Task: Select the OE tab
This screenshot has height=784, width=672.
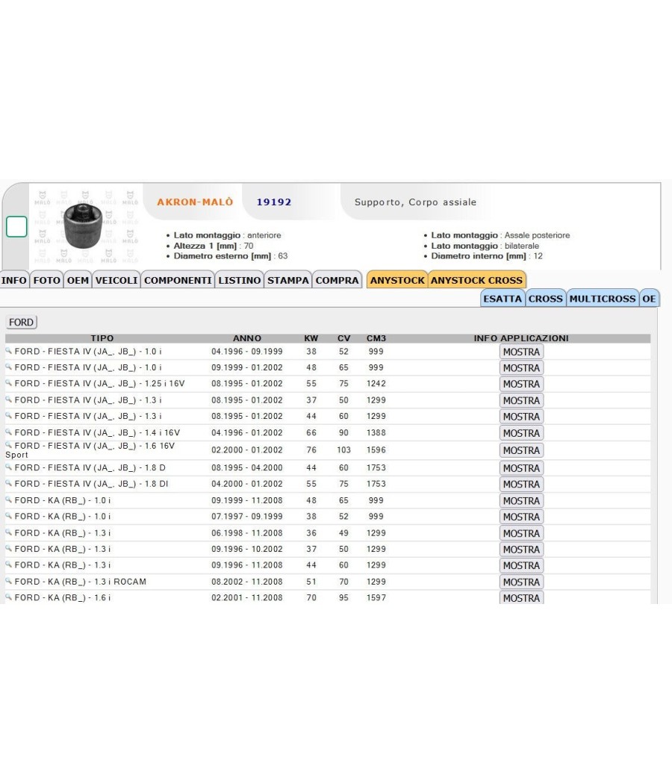Action: (x=649, y=299)
